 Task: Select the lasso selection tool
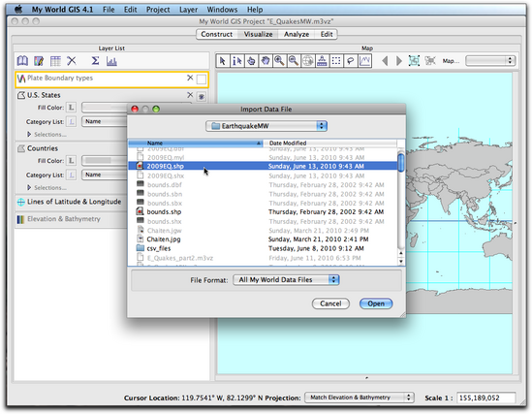click(350, 61)
